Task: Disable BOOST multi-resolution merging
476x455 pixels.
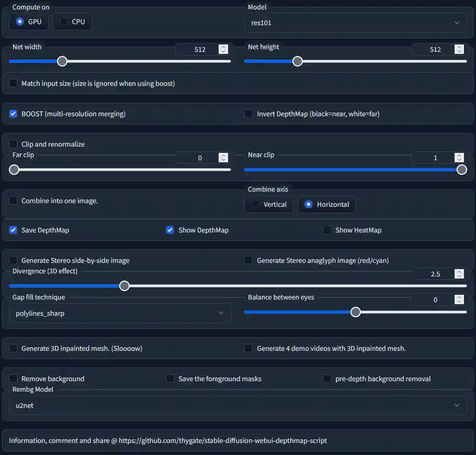Action: [x=13, y=114]
